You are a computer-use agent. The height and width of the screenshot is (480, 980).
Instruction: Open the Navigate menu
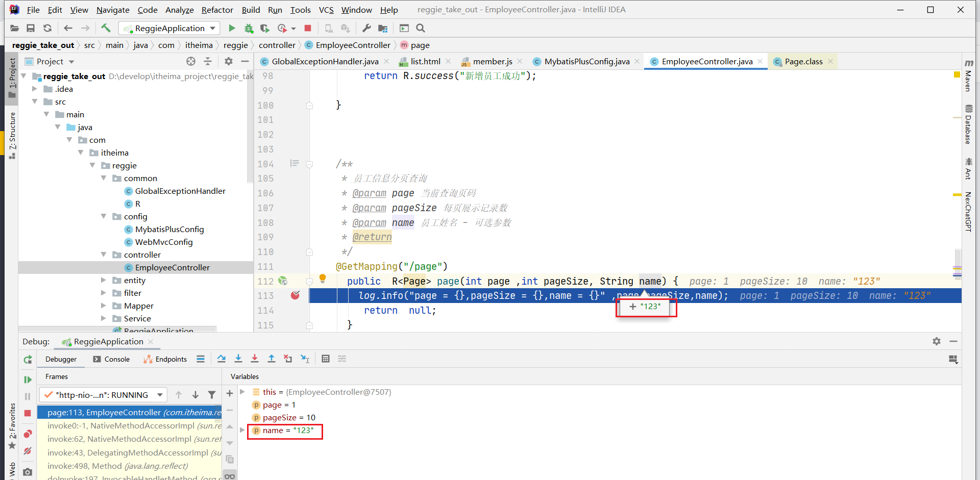click(113, 10)
